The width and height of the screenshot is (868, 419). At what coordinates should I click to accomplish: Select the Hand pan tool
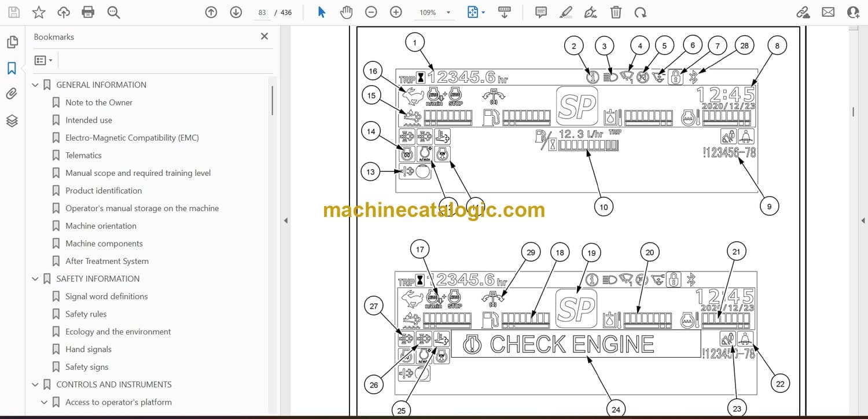click(x=346, y=12)
